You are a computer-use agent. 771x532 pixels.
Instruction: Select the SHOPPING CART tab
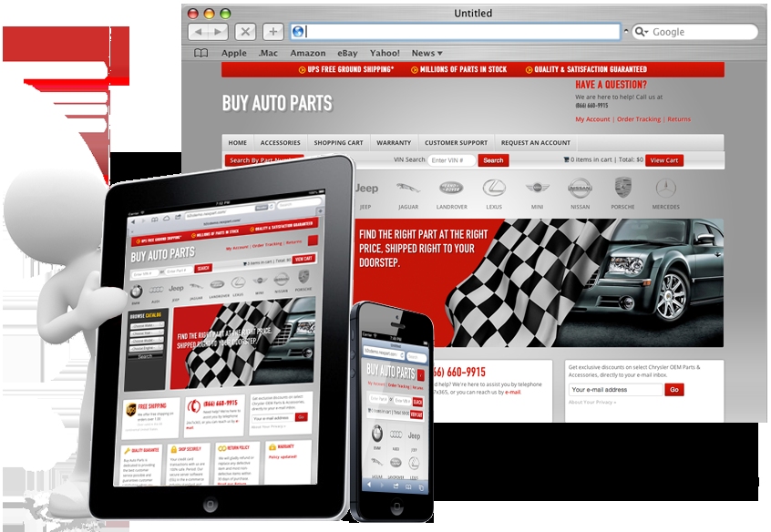pos(338,143)
